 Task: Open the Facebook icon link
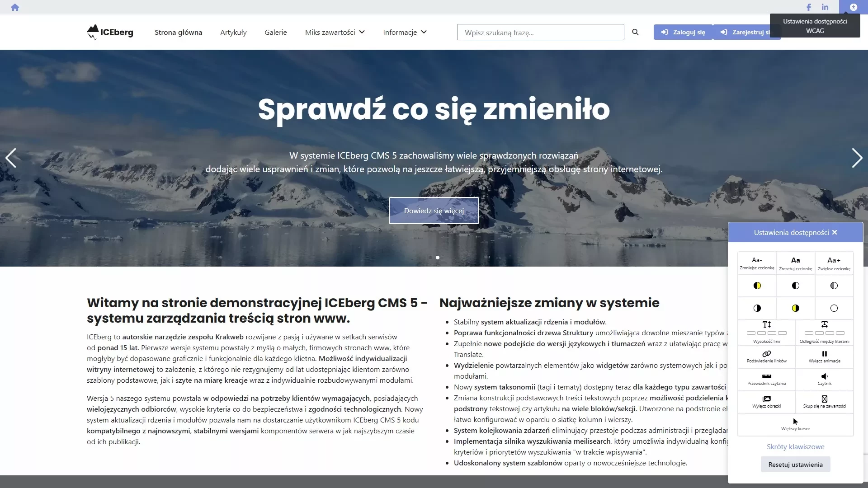809,7
